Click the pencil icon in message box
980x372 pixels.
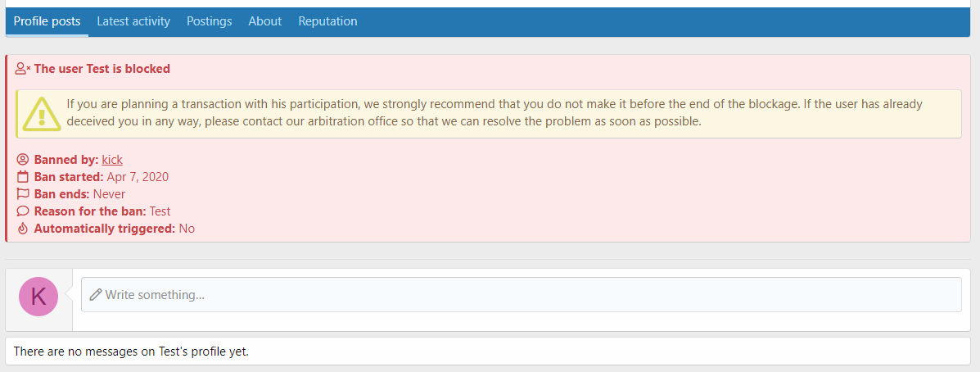[x=96, y=295]
